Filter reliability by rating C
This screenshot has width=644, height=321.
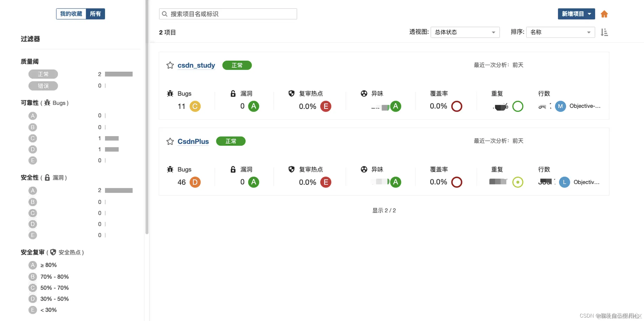point(33,138)
